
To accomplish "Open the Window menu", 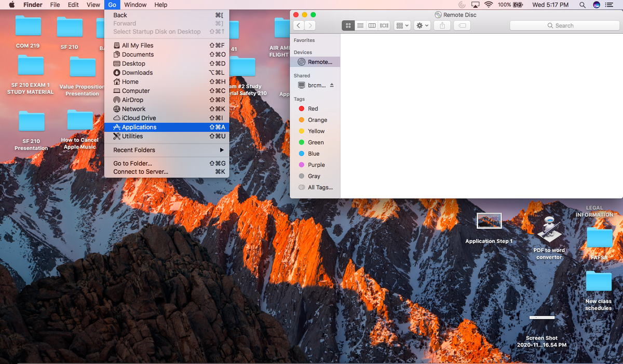I will click(135, 5).
